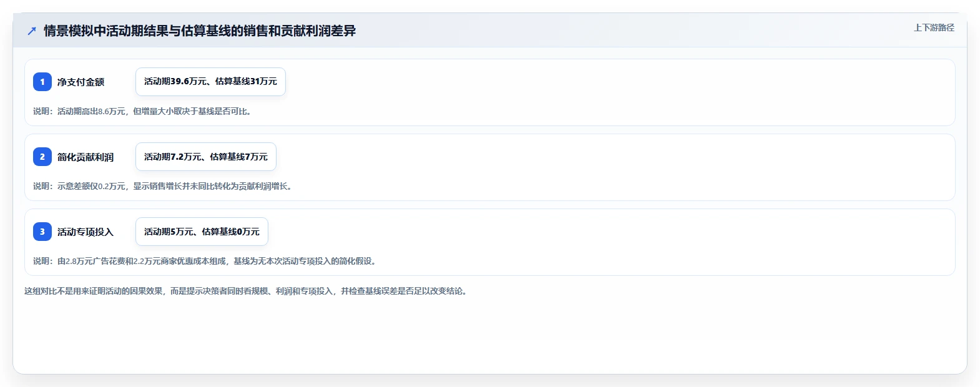Click the footer paragraph starting 这组对比不是用来证明
This screenshot has width=980, height=387.
point(247,291)
